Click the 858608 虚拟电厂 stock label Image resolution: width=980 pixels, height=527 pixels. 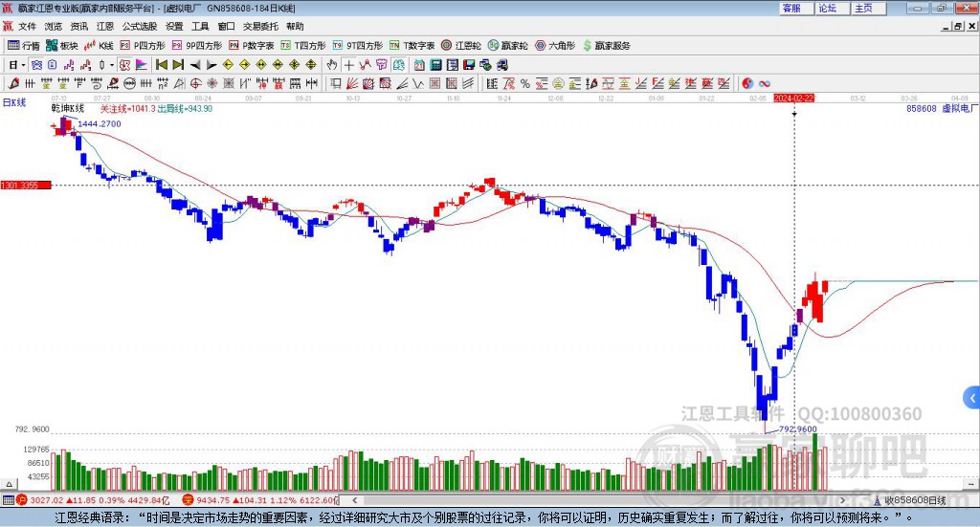(x=943, y=108)
